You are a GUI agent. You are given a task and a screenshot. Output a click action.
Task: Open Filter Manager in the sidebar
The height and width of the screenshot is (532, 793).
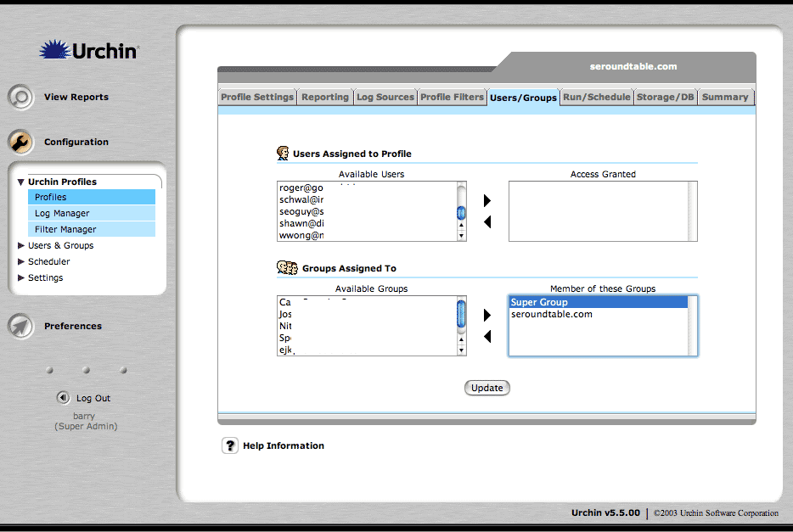[x=92, y=229]
